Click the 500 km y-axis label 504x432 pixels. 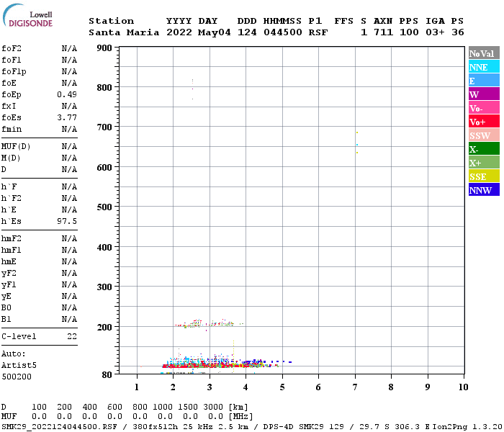104,207
